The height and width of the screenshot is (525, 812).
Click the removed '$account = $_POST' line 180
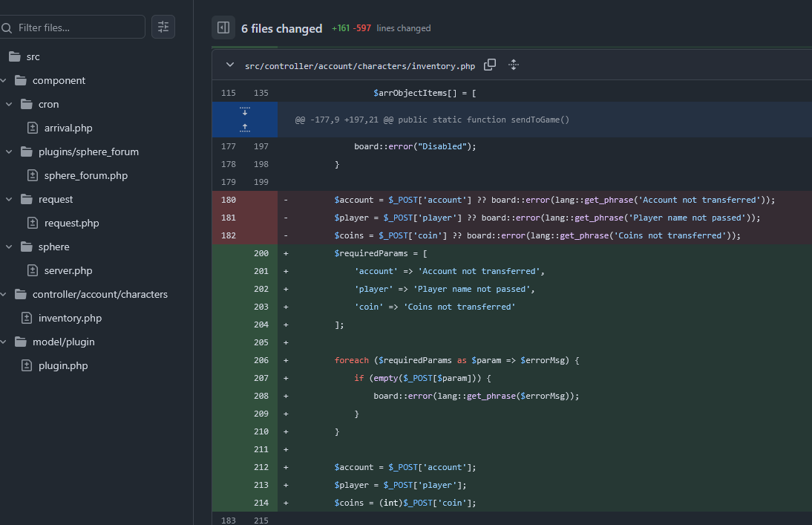coord(554,200)
